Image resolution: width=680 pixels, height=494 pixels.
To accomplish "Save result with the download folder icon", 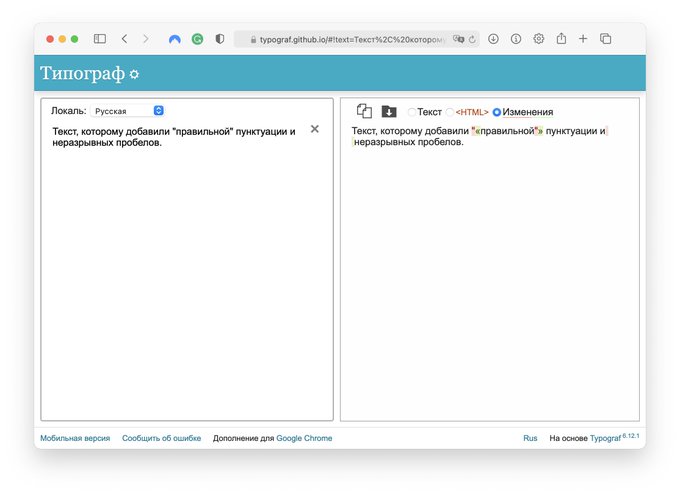I will pos(389,111).
